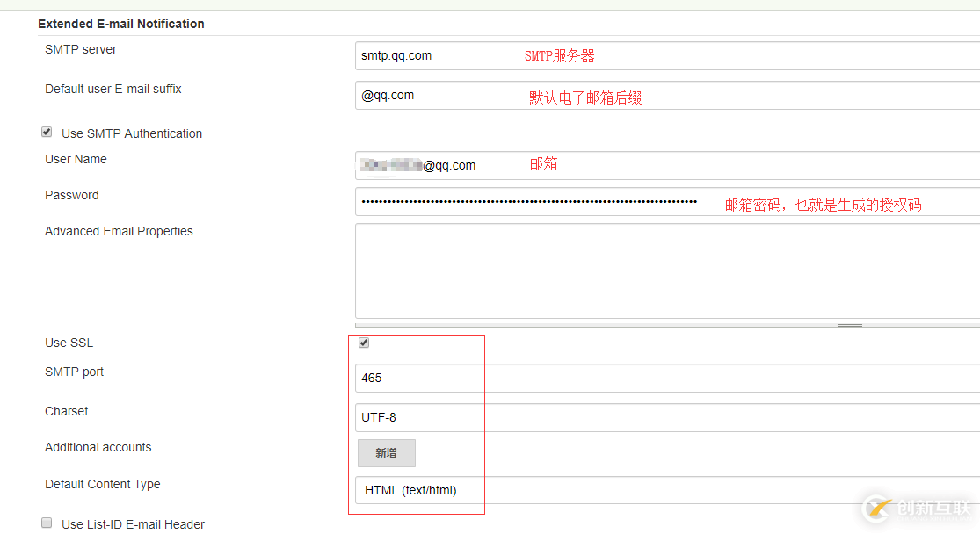Image resolution: width=980 pixels, height=534 pixels.
Task: Click the green header bar at the top
Action: click(490, 4)
